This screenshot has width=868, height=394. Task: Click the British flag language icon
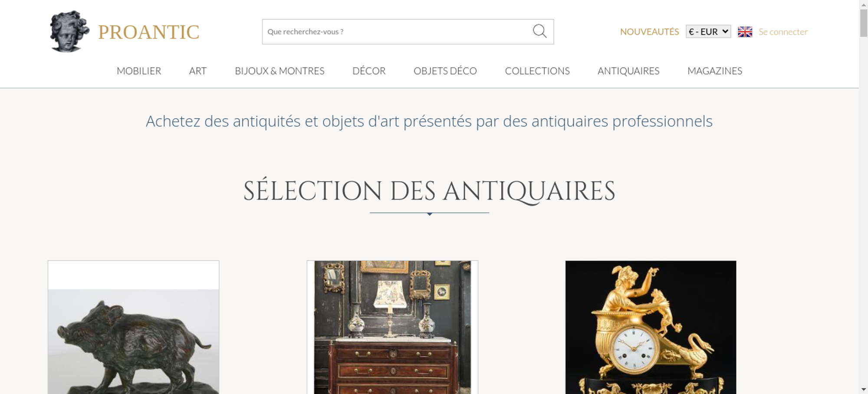pos(745,32)
